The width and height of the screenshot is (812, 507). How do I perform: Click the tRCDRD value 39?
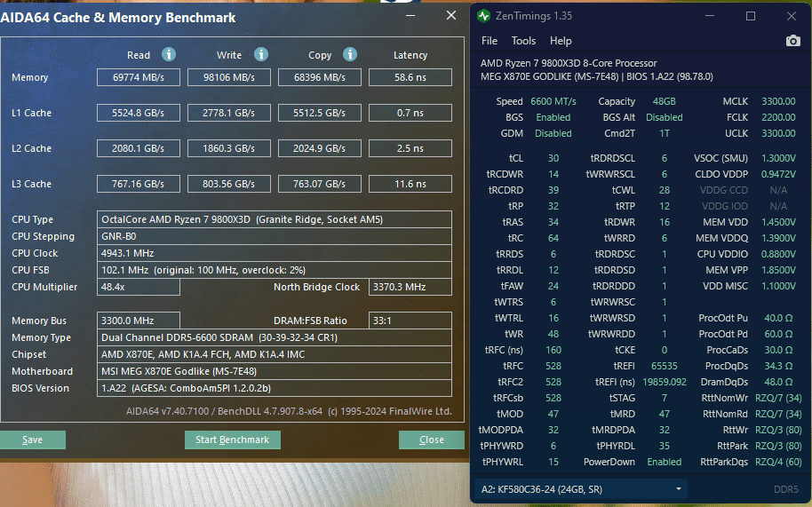pos(553,190)
